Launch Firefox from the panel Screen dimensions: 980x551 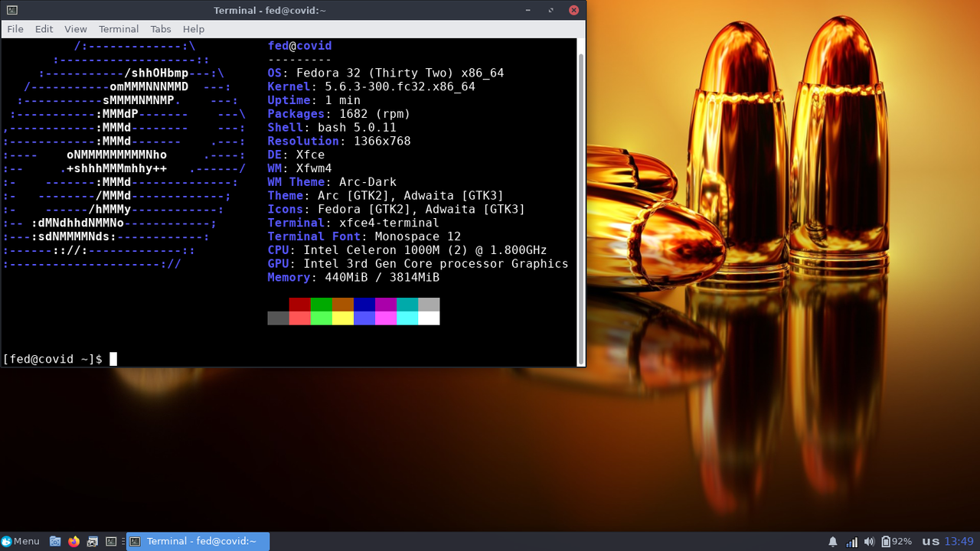point(73,541)
